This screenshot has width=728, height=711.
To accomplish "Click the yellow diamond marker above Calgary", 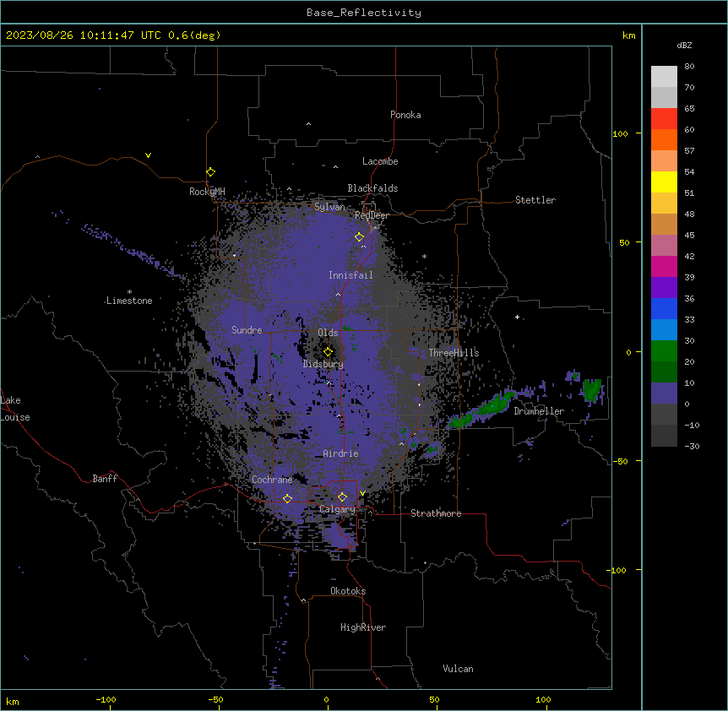I will click(x=342, y=497).
